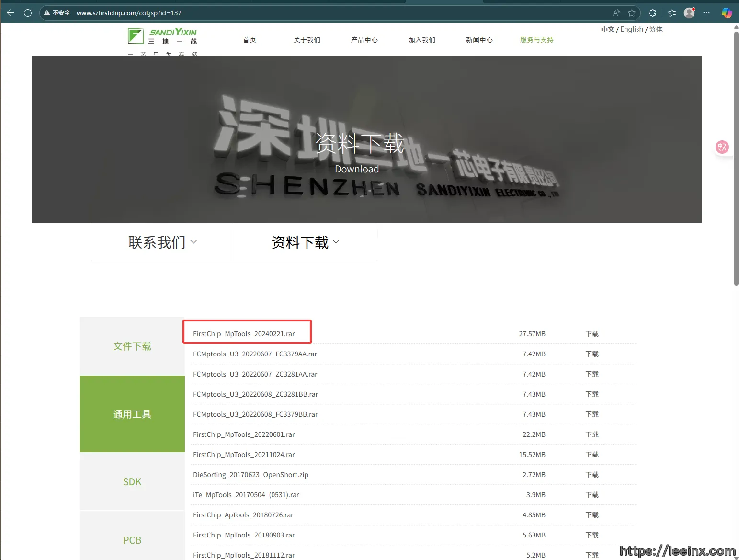Open the browser profile avatar
The image size is (739, 560).
click(689, 13)
